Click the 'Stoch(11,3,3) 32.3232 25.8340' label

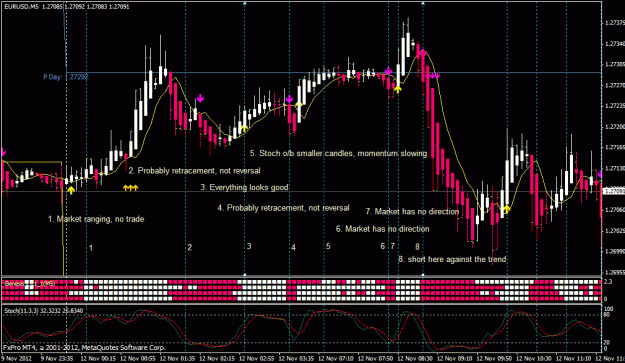[43, 310]
